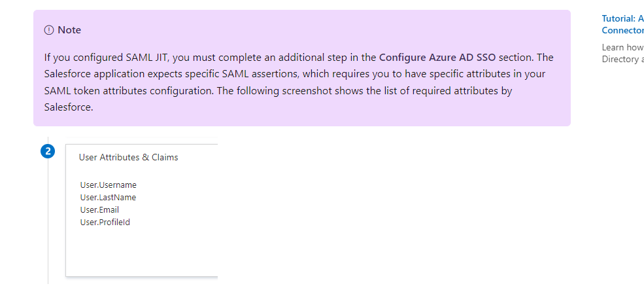Click the word 'section' in the note
Screen dimensions: 644x303
[x=517, y=57]
